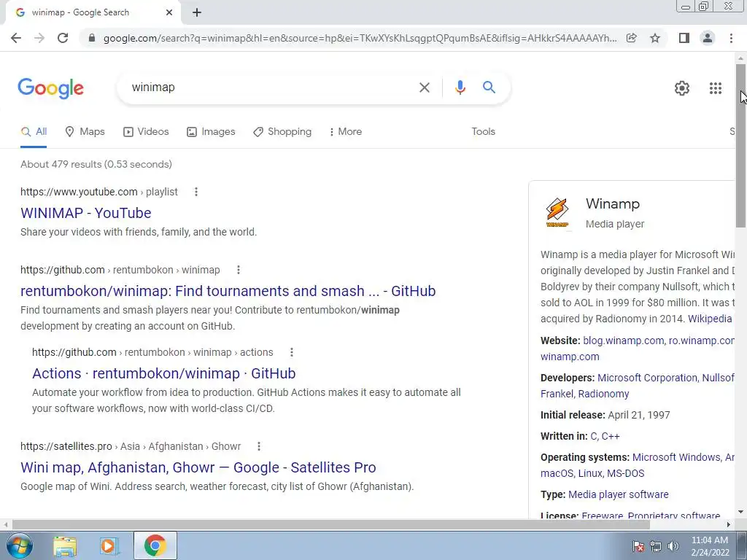Click the forward navigation arrow
Screen dimensions: 747x560
coord(39,38)
